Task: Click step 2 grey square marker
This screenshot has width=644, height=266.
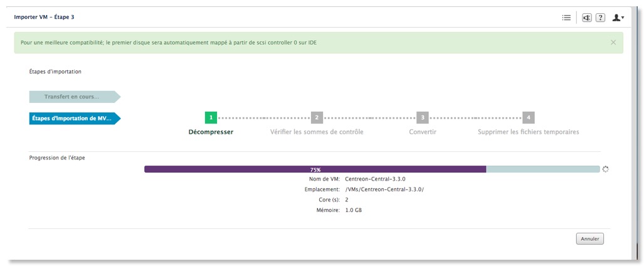Action: click(317, 117)
